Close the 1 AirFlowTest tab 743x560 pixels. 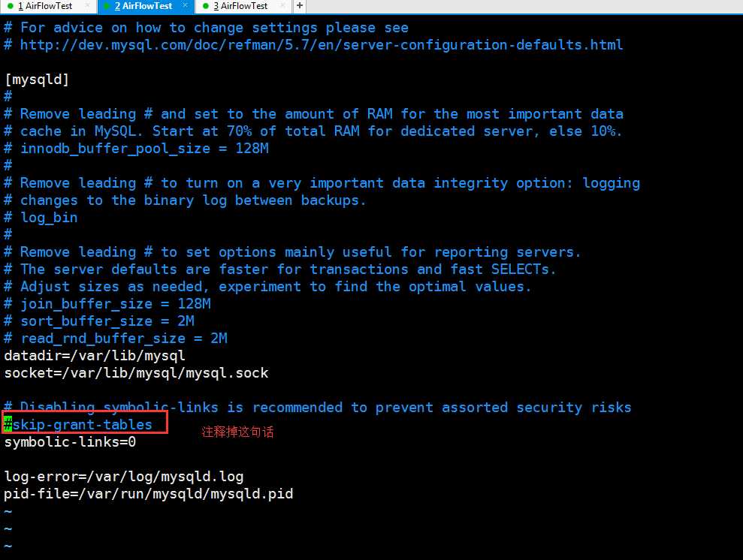(87, 6)
